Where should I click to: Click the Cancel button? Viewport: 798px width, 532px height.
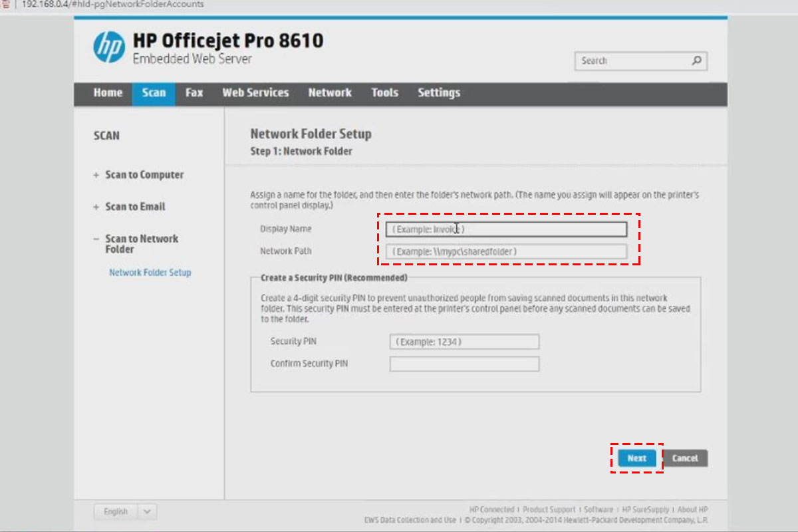(685, 458)
